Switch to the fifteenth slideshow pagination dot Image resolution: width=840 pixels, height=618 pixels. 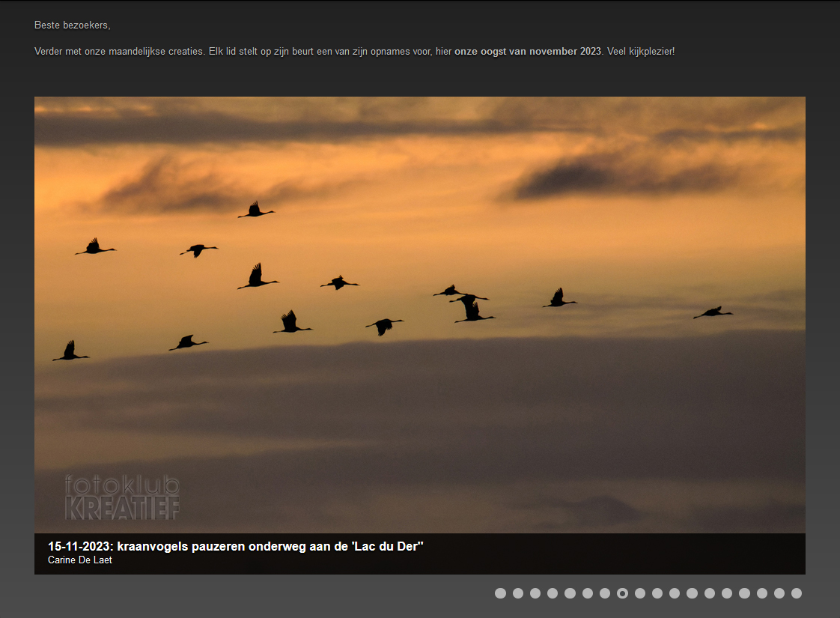[745, 593]
